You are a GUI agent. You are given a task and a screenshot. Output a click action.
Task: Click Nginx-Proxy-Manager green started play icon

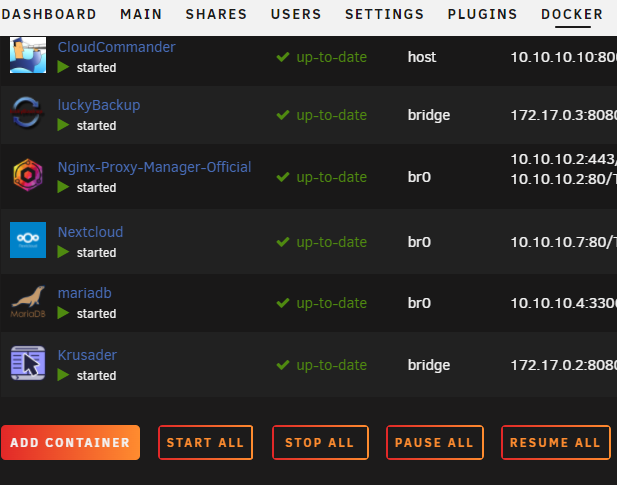tap(63, 187)
